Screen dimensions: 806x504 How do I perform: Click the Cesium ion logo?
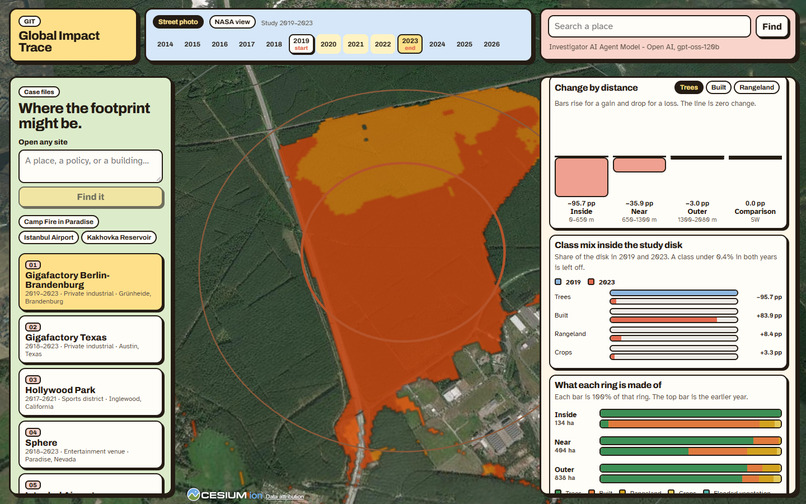click(x=225, y=495)
